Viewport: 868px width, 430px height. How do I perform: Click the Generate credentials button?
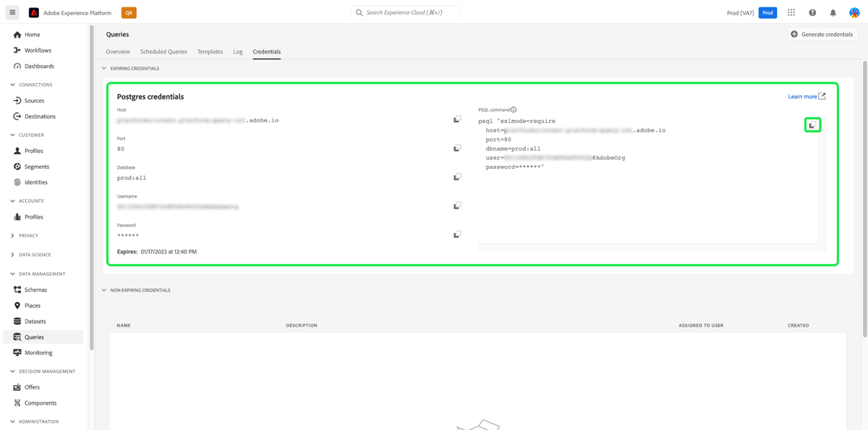822,33
